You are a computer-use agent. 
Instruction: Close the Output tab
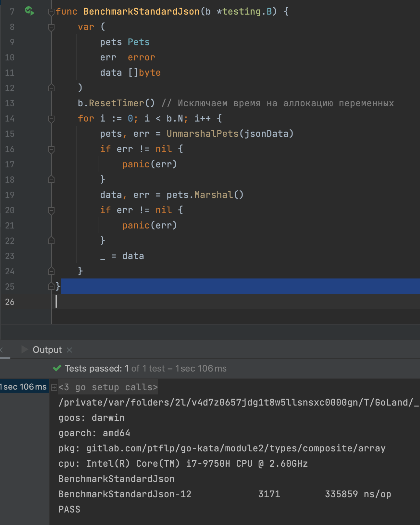click(69, 350)
